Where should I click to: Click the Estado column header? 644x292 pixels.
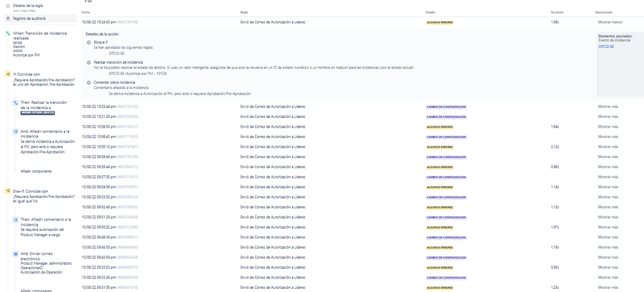pos(430,12)
